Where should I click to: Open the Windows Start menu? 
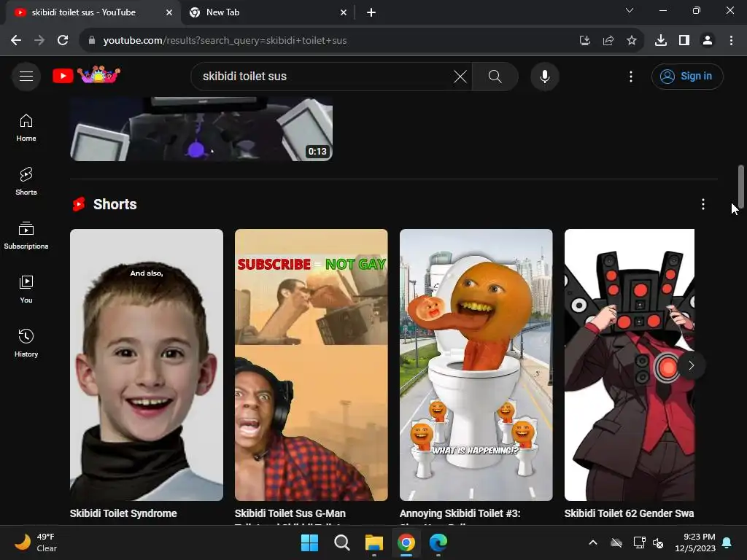point(309,542)
